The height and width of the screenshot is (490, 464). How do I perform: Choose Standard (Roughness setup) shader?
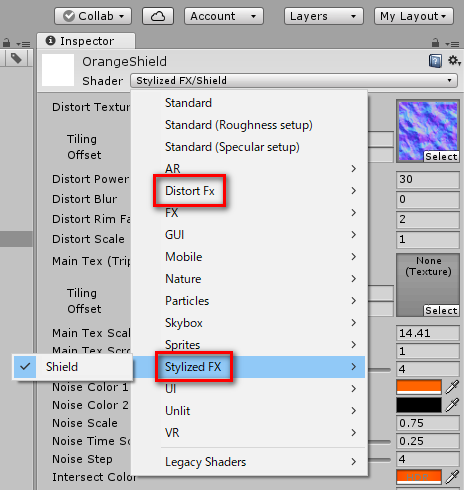(x=249, y=125)
